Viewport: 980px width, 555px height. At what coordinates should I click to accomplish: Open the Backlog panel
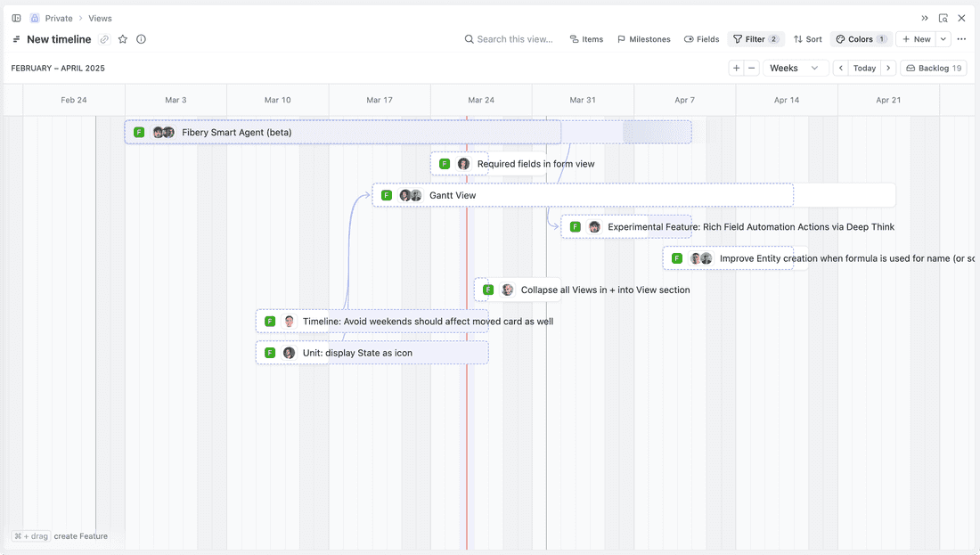(x=933, y=67)
